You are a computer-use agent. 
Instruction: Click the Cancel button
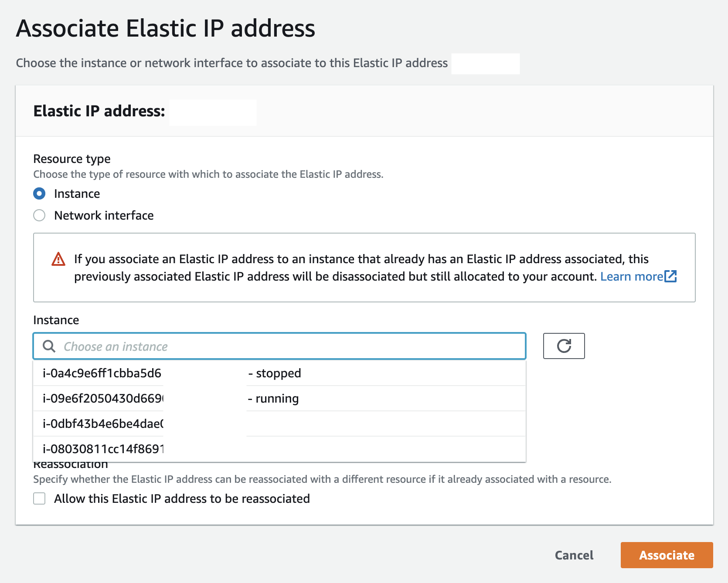pyautogui.click(x=574, y=555)
